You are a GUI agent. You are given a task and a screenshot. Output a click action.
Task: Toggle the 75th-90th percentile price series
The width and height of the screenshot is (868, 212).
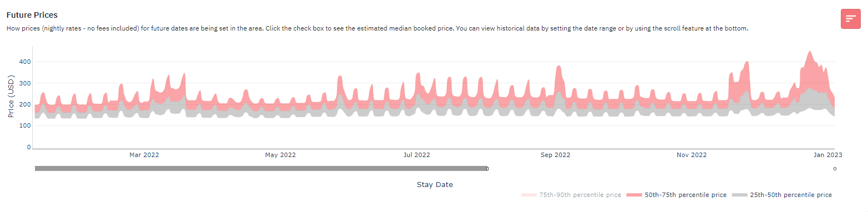(572, 195)
